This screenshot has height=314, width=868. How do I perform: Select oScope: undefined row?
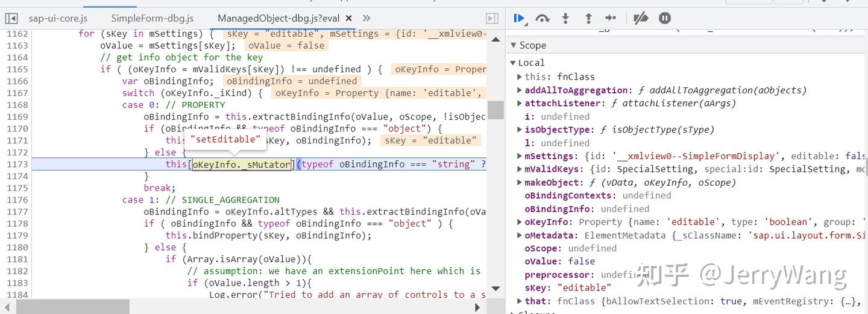pyautogui.click(x=570, y=248)
